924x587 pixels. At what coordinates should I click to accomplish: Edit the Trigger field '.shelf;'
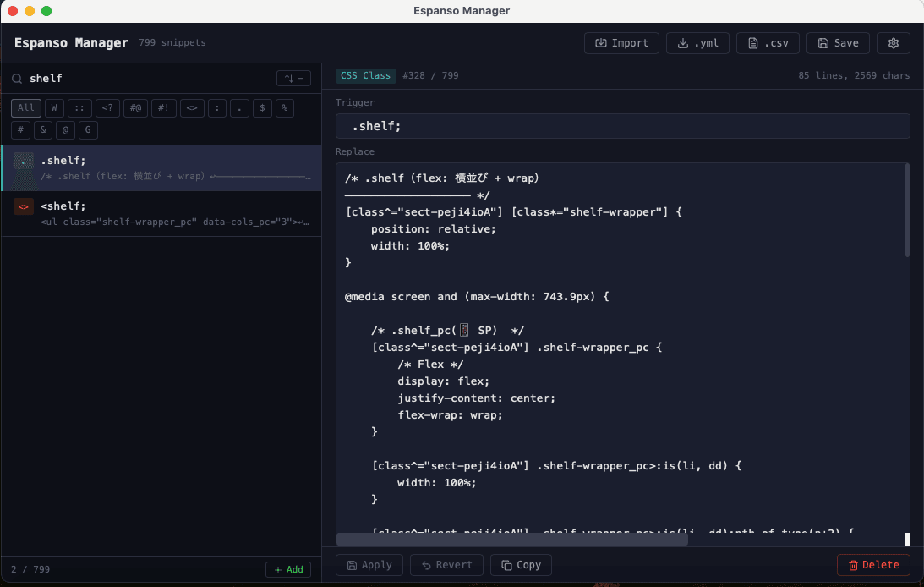623,126
